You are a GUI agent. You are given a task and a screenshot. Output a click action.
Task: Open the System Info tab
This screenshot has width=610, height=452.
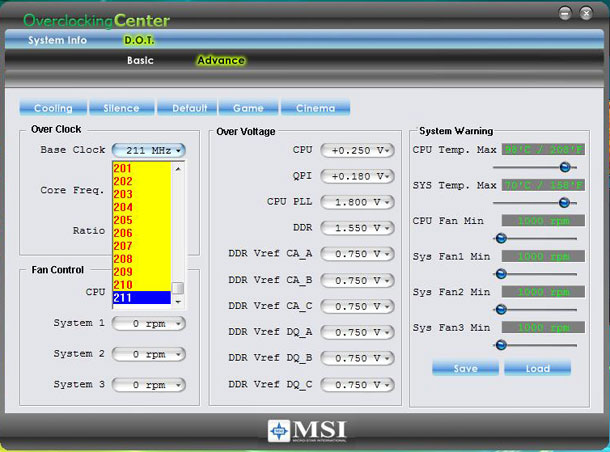pyautogui.click(x=57, y=40)
